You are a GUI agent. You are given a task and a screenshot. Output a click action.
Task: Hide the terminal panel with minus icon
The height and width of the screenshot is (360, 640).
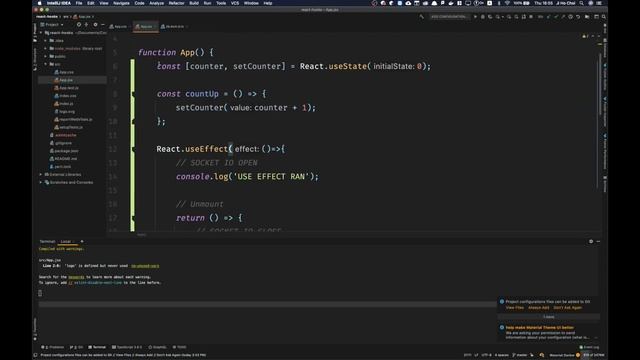tap(598, 242)
